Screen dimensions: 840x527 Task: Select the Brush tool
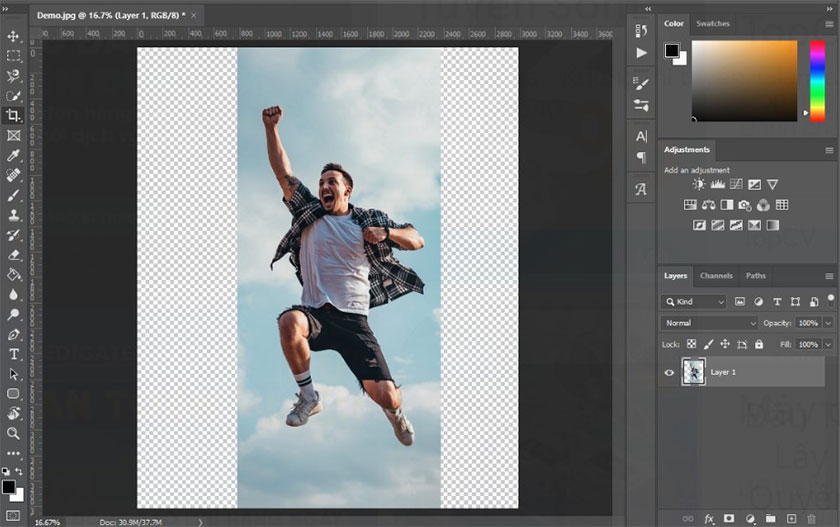13,195
